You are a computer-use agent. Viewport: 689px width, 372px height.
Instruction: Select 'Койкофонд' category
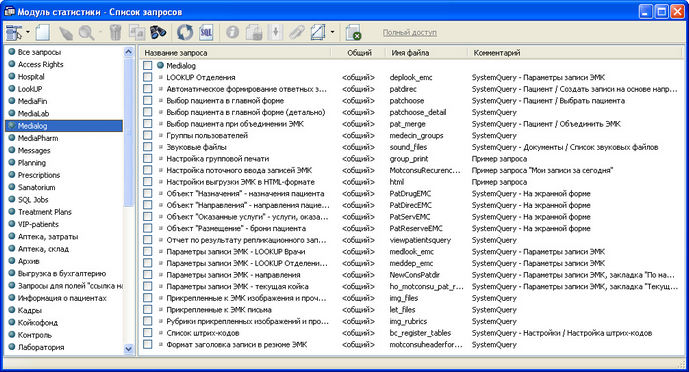coord(38,322)
